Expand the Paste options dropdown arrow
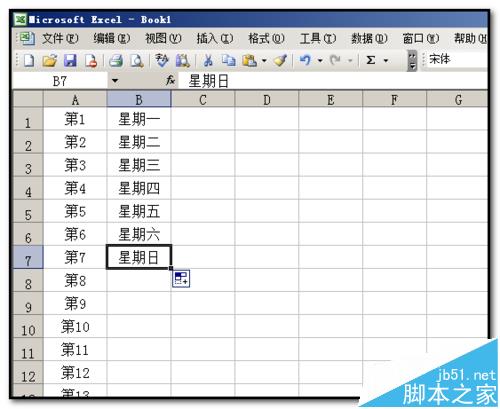 264,61
